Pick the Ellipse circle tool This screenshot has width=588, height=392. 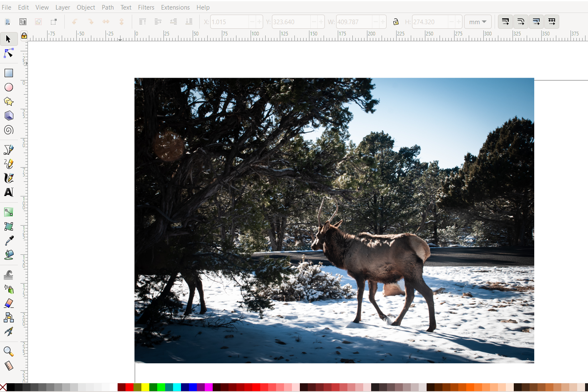[8, 87]
